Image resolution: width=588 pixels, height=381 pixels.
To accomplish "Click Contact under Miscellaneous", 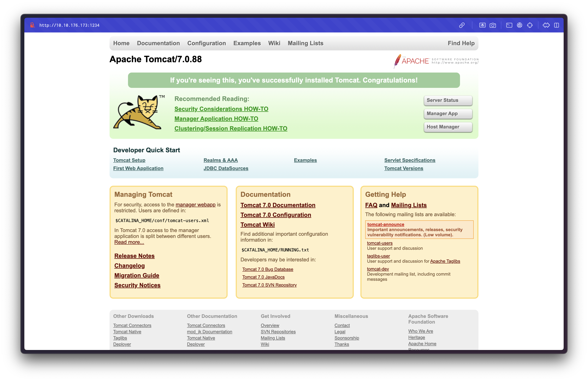I will click(x=342, y=326).
